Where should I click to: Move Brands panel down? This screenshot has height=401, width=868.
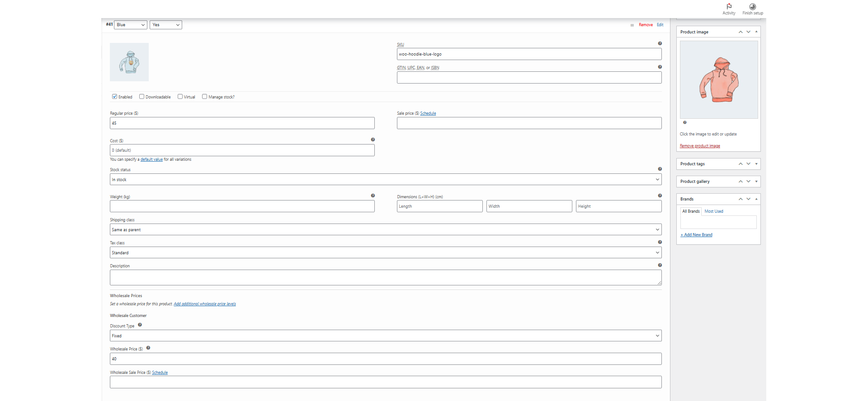click(749, 199)
